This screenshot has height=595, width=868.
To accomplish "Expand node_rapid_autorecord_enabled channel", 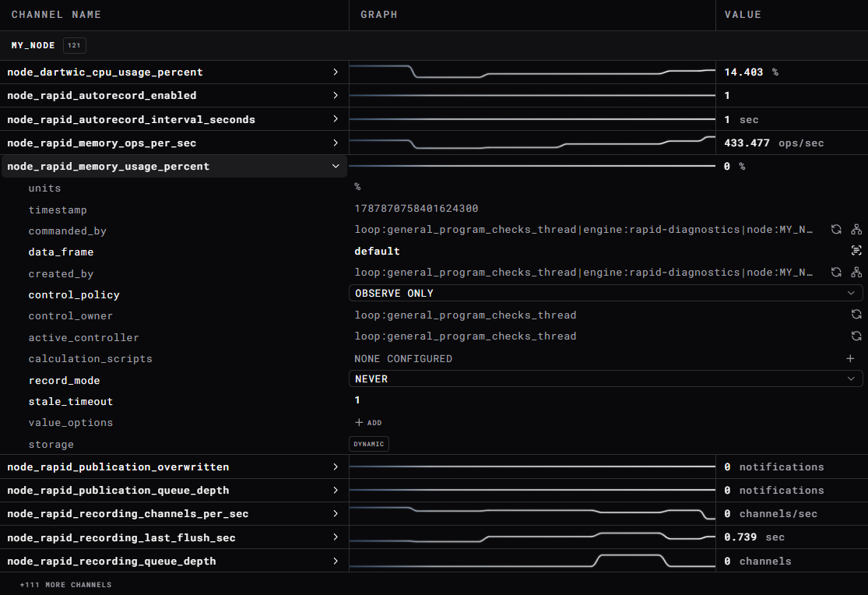I will click(x=336, y=95).
